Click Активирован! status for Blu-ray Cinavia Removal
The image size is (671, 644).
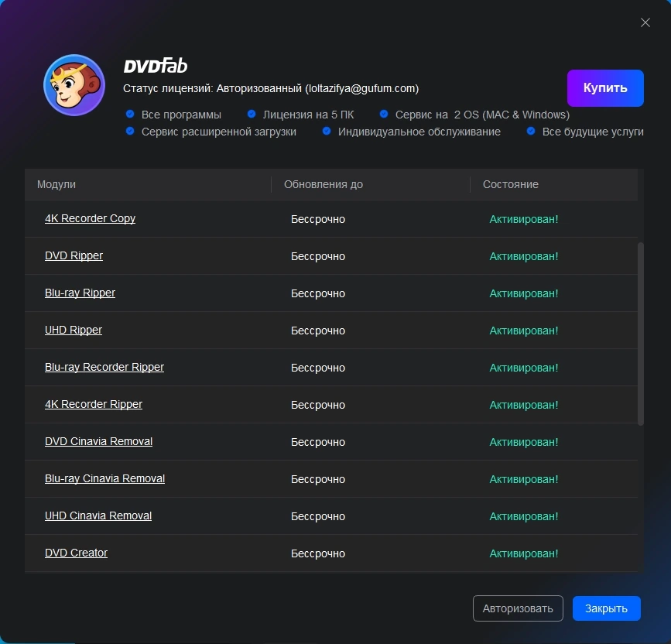point(524,479)
